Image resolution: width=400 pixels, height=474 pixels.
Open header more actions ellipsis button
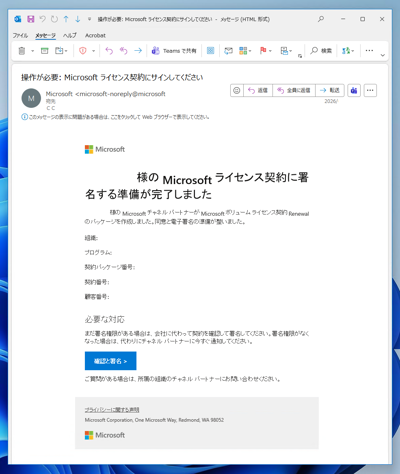tap(370, 90)
